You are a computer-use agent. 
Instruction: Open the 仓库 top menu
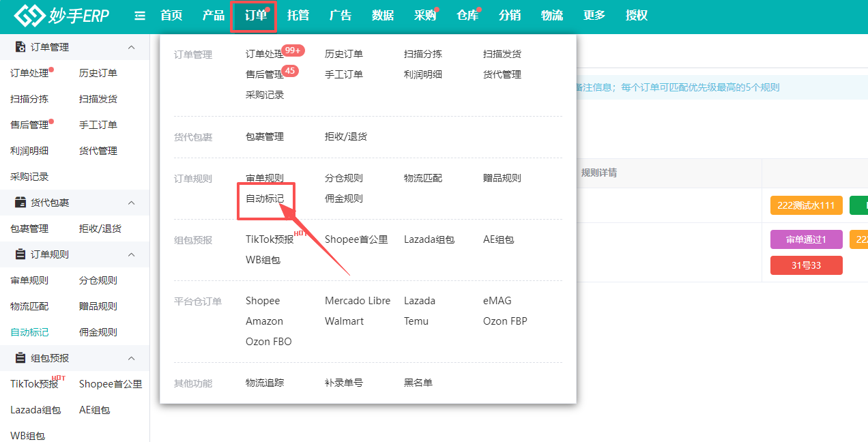(x=467, y=16)
